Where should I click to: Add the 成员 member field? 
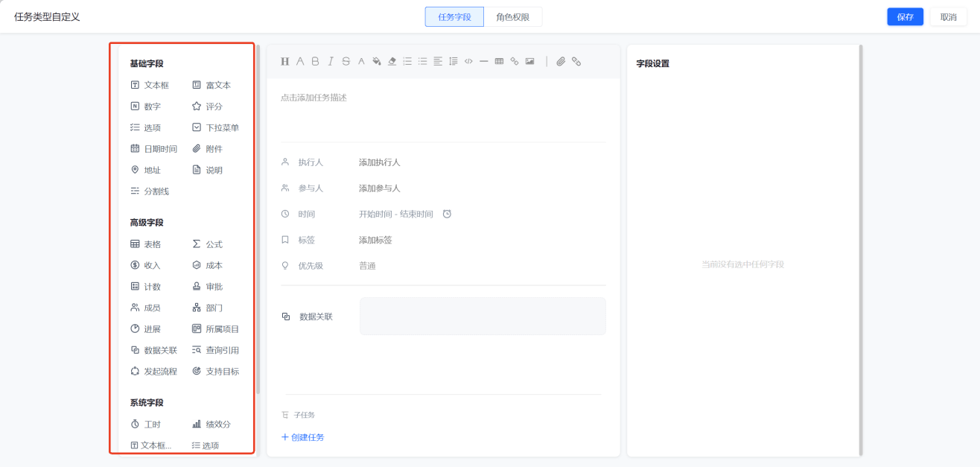point(145,308)
